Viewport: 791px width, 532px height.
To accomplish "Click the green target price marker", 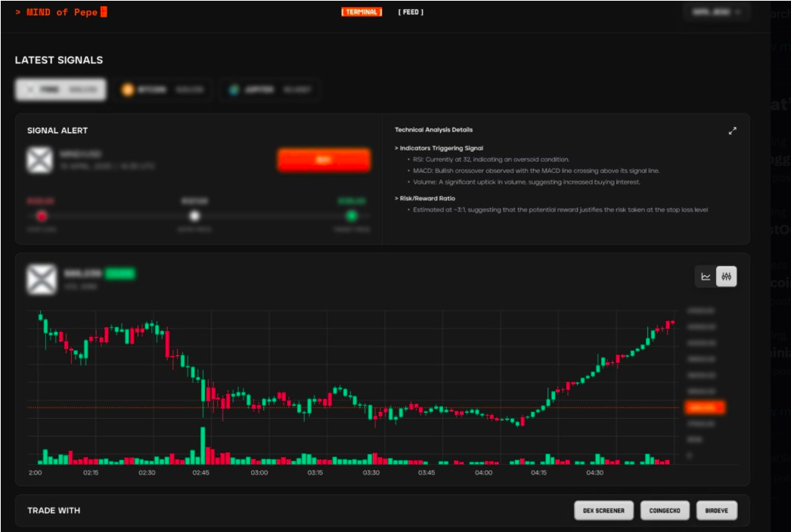I will pos(352,216).
